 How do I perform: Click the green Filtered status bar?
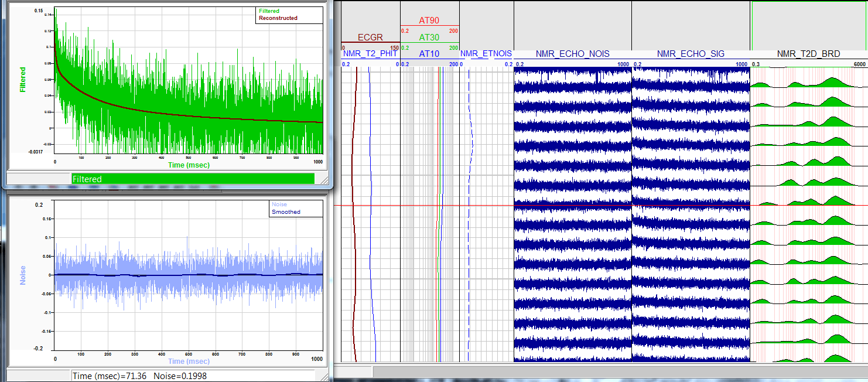[x=193, y=179]
